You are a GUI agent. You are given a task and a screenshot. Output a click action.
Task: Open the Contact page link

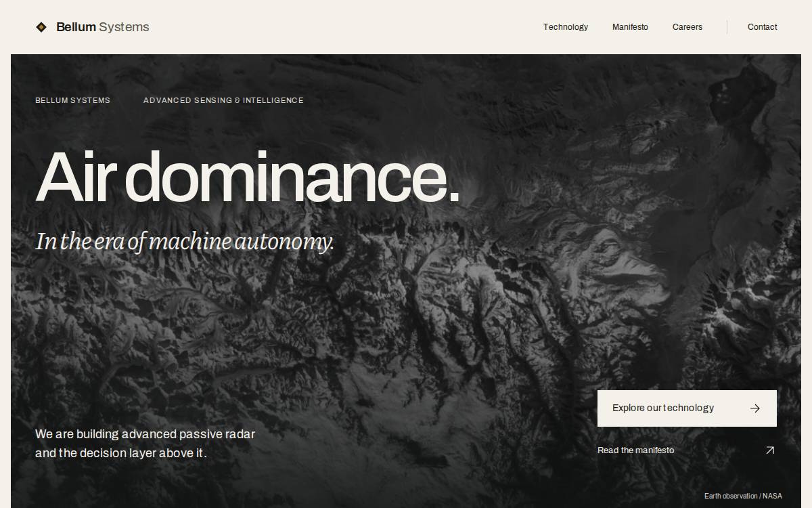(x=762, y=27)
